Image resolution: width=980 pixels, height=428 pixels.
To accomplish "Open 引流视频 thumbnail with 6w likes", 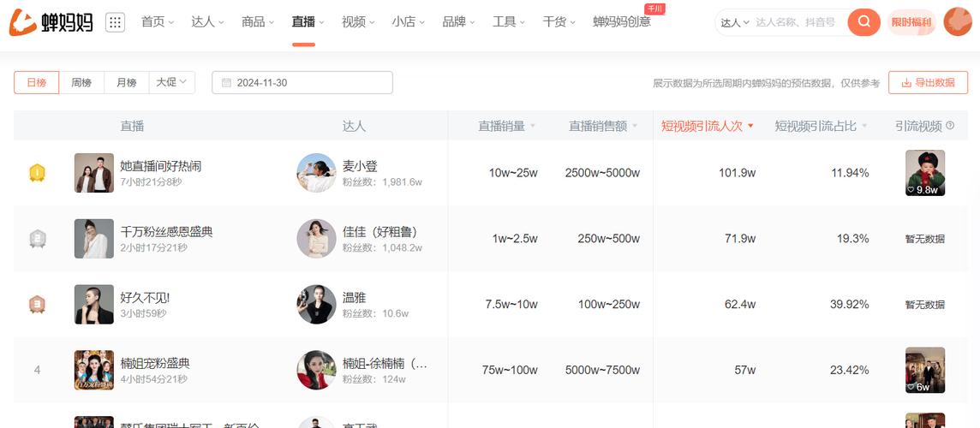I will coord(925,370).
